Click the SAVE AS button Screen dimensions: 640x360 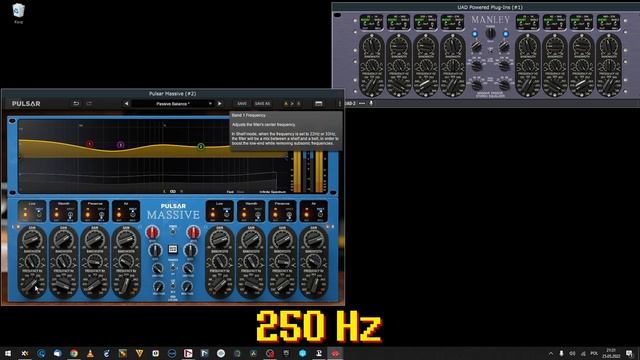262,104
